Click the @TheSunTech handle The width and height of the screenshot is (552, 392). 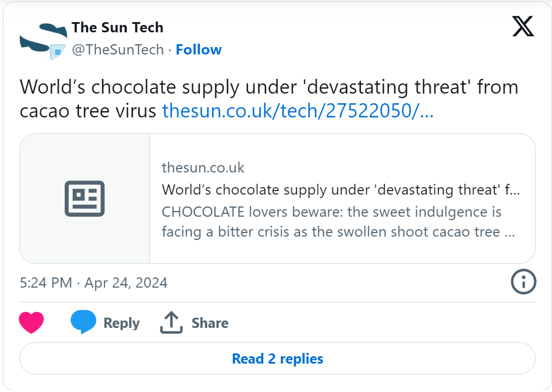(118, 49)
